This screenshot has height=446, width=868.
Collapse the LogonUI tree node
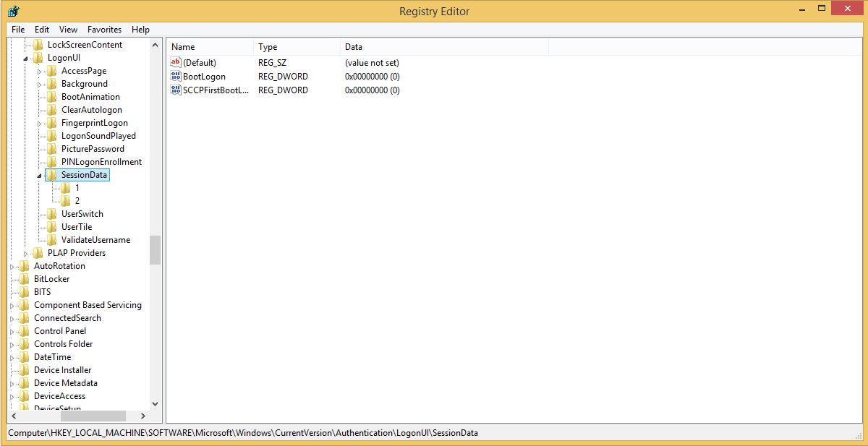pyautogui.click(x=26, y=59)
